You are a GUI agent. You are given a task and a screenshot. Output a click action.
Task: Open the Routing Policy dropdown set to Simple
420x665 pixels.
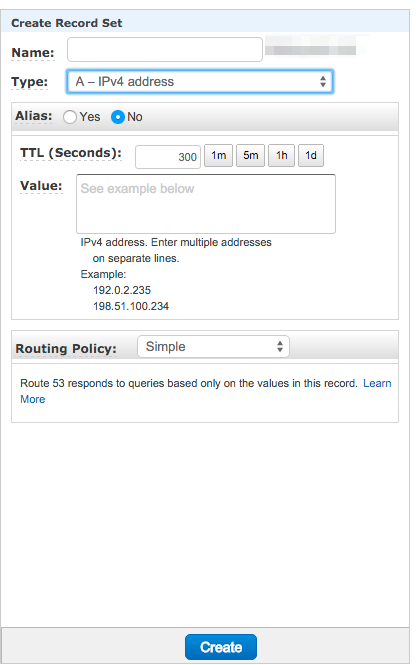tap(213, 346)
